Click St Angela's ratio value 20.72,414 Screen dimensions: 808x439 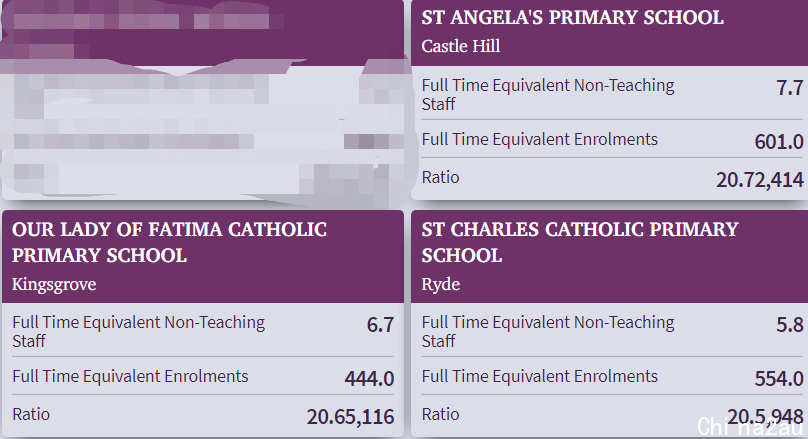760,179
